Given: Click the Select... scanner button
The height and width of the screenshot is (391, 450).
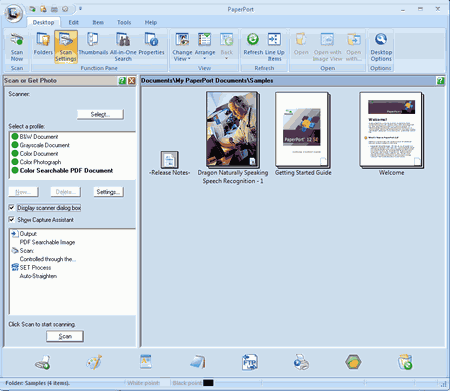Looking at the screenshot, I should pos(100,114).
